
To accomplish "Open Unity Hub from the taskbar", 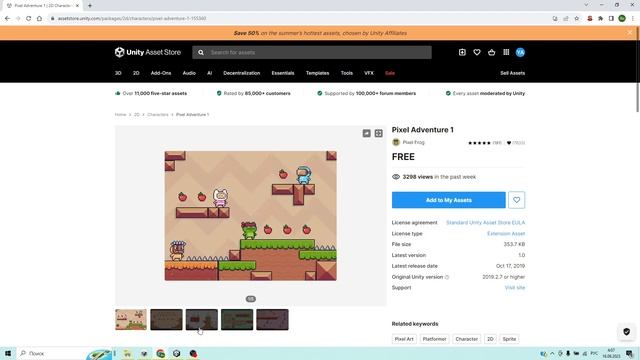I will pyautogui.click(x=176, y=353).
